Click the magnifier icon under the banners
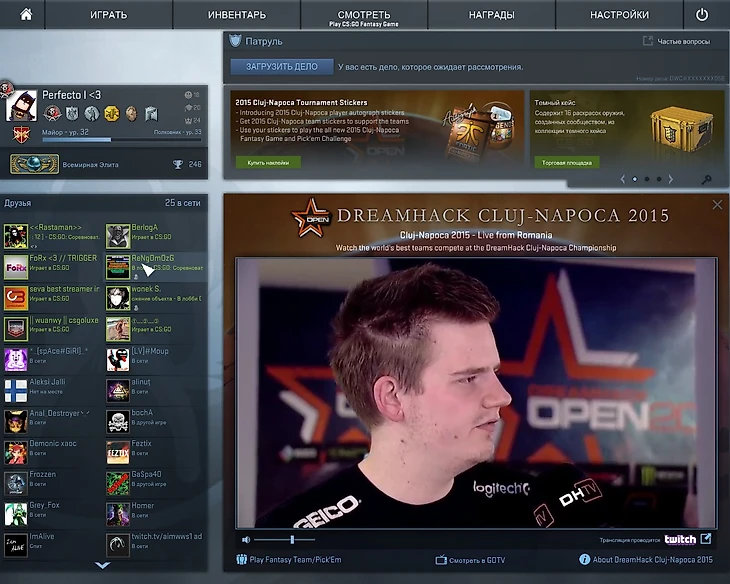The image size is (730, 584). point(707,180)
